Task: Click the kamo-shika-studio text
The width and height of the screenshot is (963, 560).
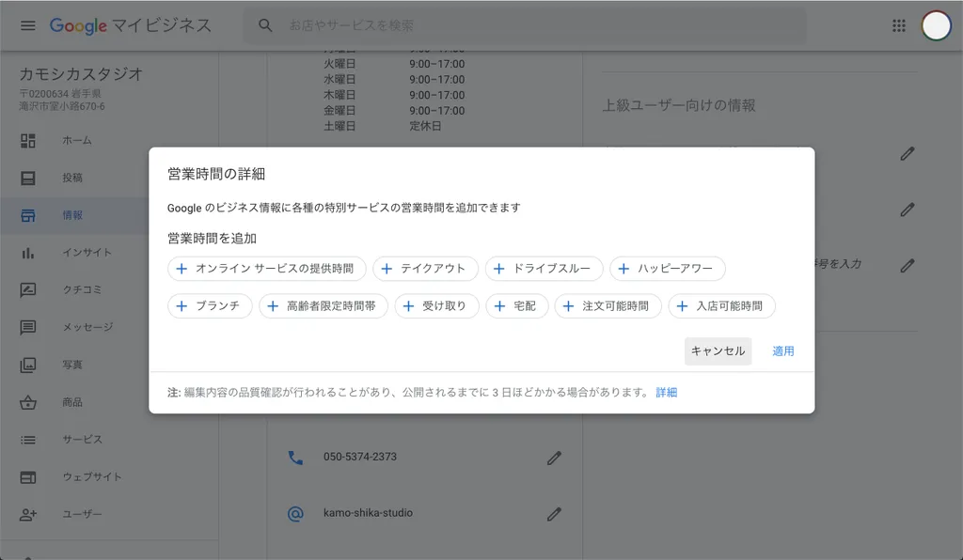Action: [x=368, y=513]
